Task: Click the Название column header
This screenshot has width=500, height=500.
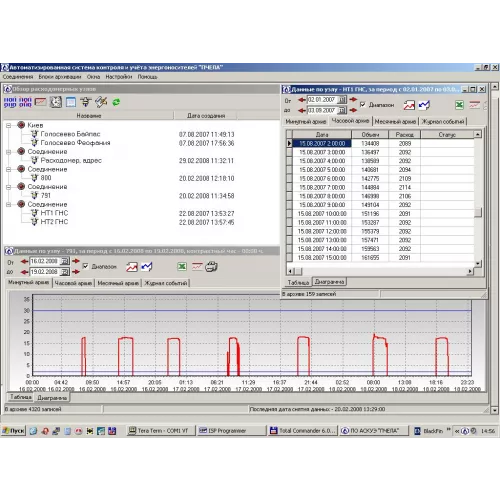Action: (x=88, y=116)
